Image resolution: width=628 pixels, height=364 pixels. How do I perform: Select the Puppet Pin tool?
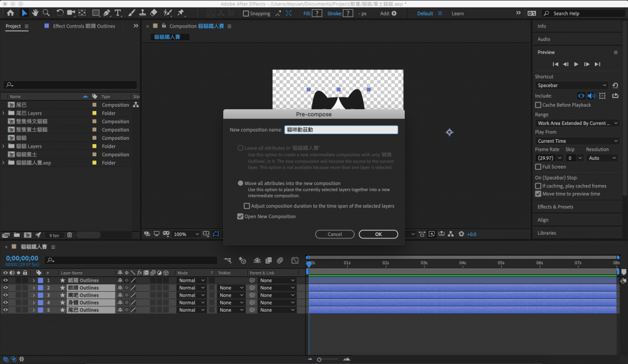tap(181, 13)
